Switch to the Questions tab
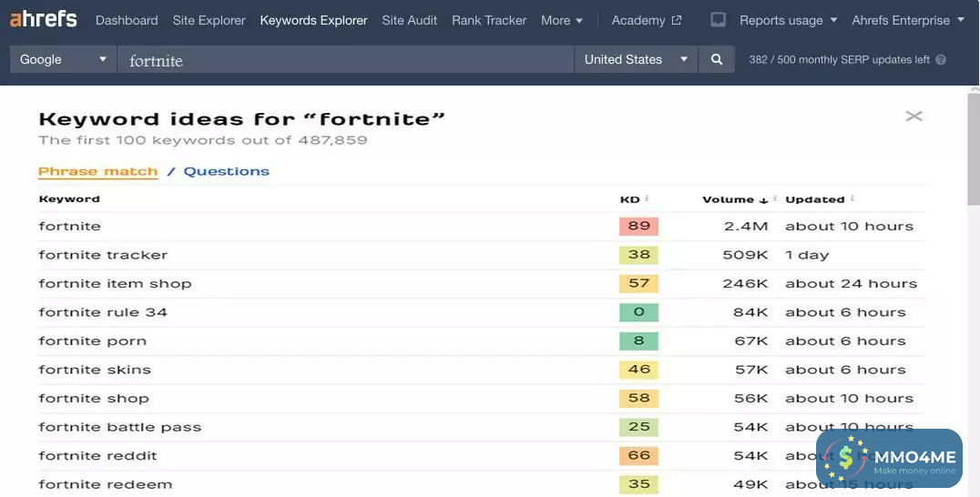Screen dimensions: 980x497 tap(227, 171)
